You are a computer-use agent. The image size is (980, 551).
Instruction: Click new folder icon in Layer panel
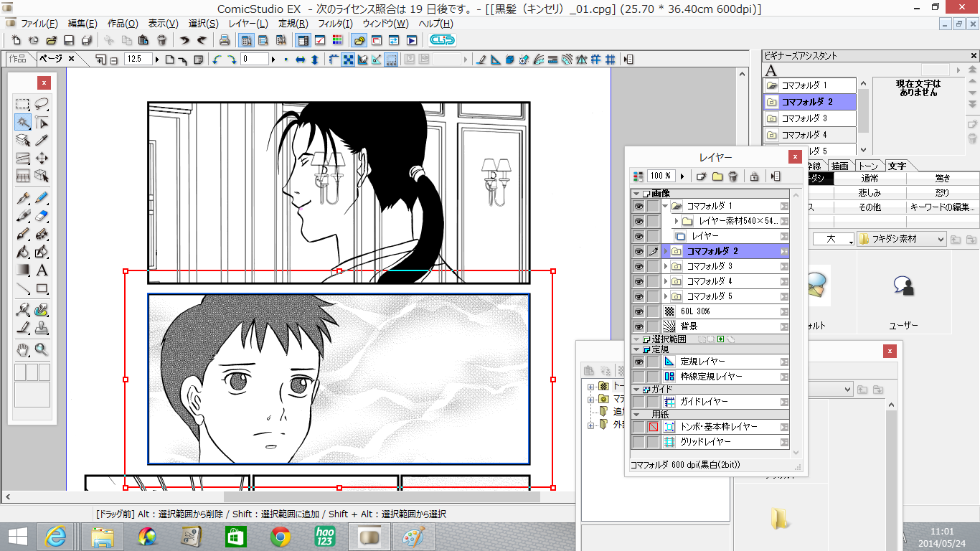[717, 176]
